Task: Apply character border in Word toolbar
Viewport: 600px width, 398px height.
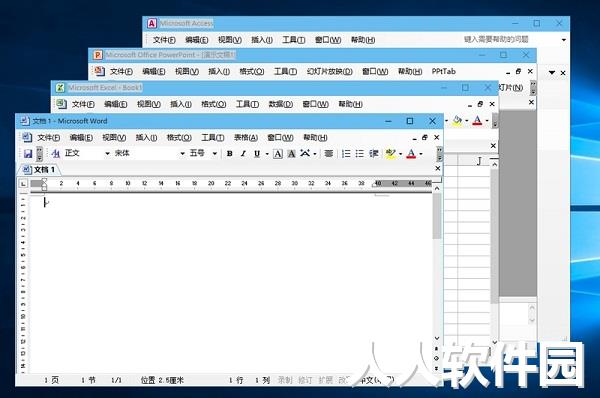Action: pyautogui.click(x=278, y=153)
